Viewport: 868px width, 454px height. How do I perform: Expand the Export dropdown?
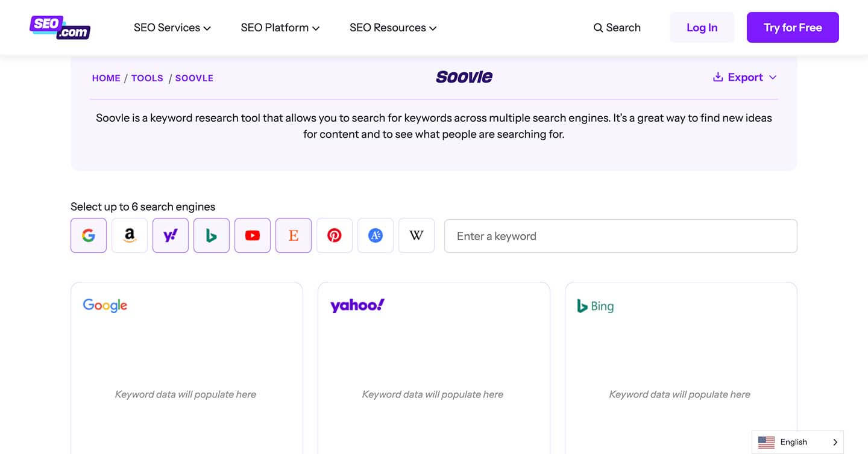[745, 77]
